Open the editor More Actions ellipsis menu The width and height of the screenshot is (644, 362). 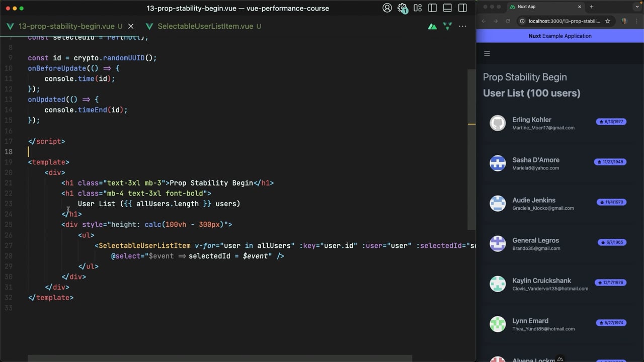pos(462,26)
